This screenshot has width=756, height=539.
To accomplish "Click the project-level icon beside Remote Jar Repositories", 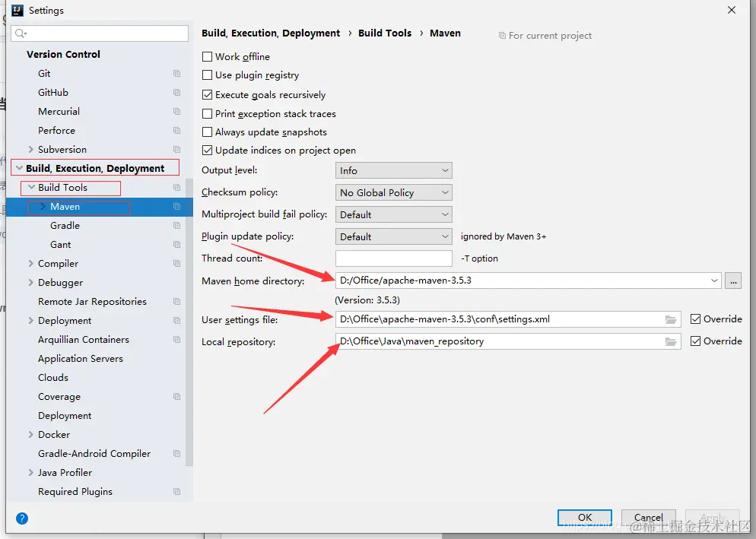I will 176,301.
